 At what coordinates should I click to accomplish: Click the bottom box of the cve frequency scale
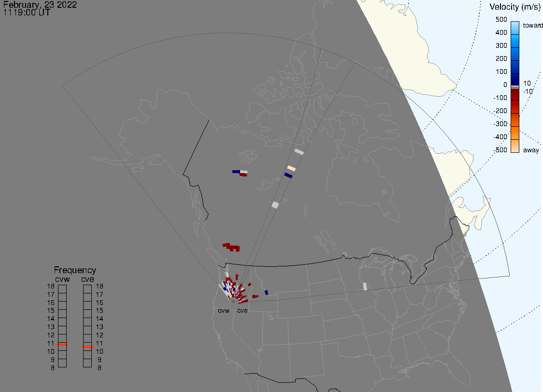tap(87, 363)
